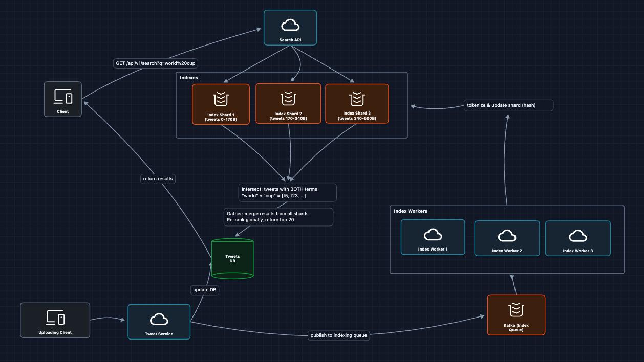The image size is (644, 362).
Task: Select the Index Shard 2 database icon
Action: pos(288,97)
